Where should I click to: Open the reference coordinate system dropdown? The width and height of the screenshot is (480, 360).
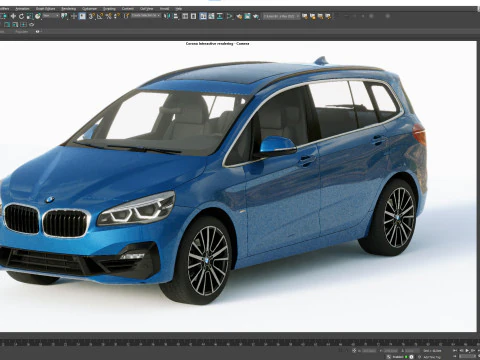coord(51,16)
